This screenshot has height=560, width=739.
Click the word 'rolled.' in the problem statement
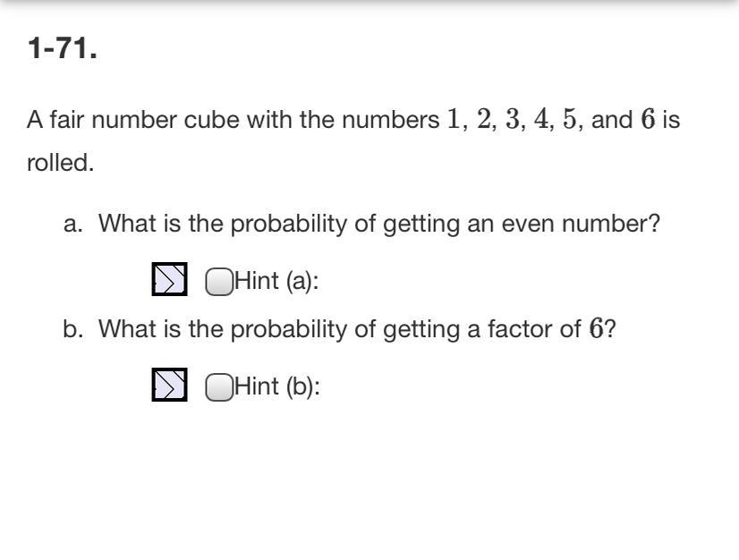click(60, 163)
